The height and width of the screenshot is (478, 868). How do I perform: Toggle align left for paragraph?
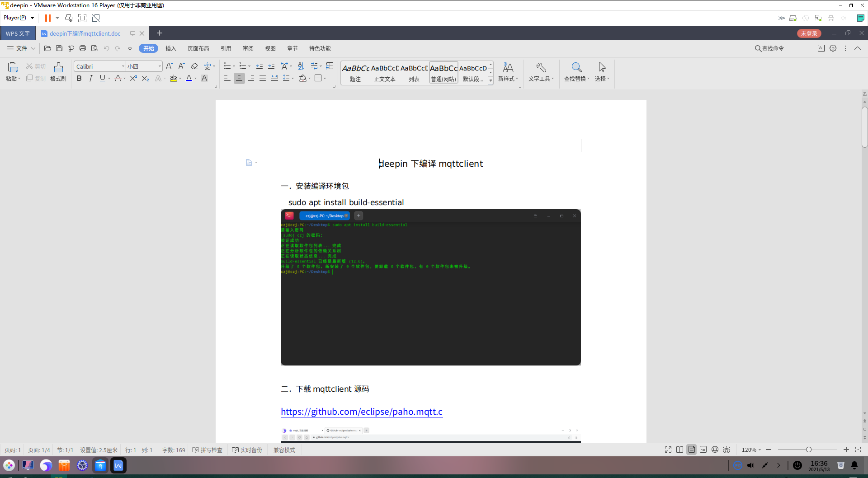point(227,78)
